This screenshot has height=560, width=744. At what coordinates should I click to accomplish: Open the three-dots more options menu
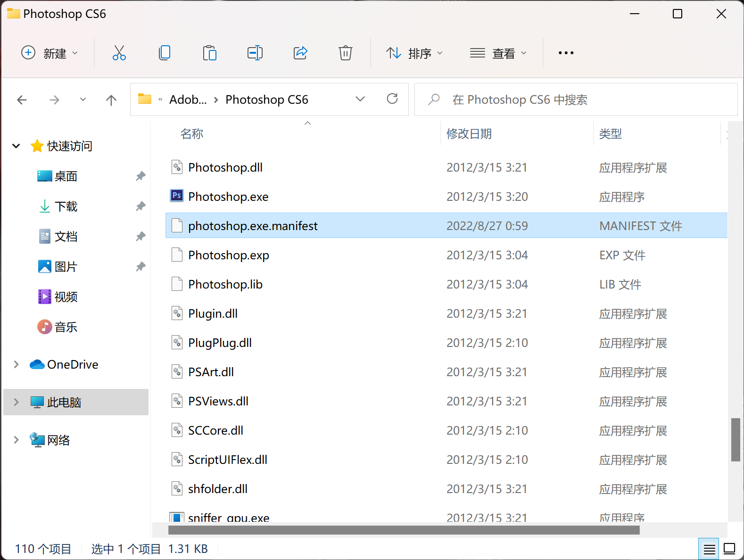point(566,53)
